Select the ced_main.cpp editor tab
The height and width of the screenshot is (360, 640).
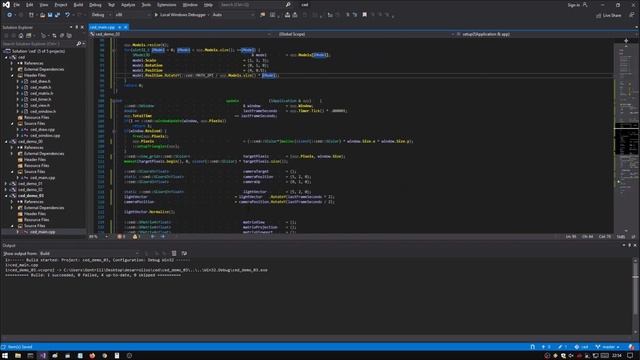click(102, 27)
